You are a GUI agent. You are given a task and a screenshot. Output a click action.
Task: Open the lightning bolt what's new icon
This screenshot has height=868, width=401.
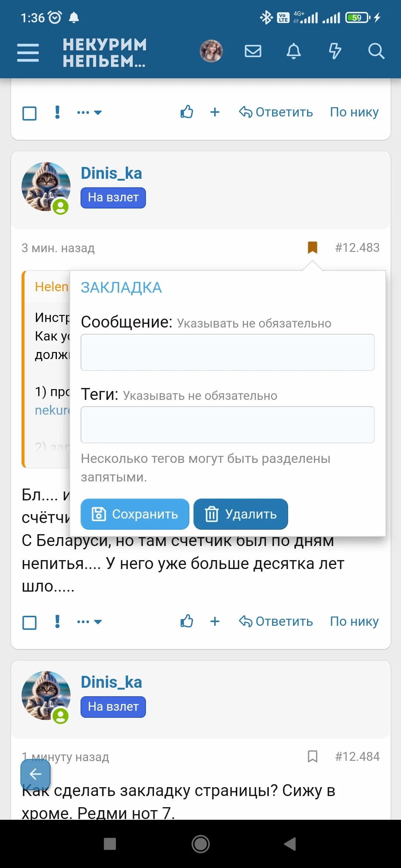(x=335, y=51)
